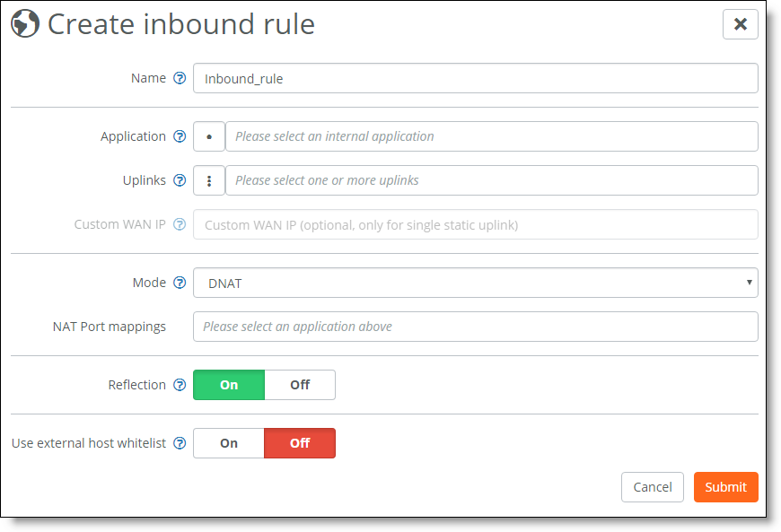Open the internal application selection field
Screen dimensions: 781x532
(x=491, y=136)
